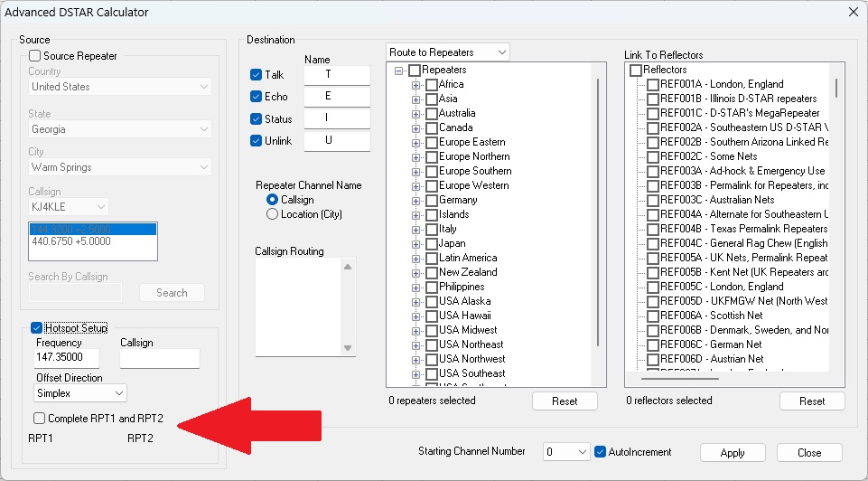Check the USA Midwest repeaters checkbox
Image resolution: width=868 pixels, height=481 pixels.
point(432,331)
